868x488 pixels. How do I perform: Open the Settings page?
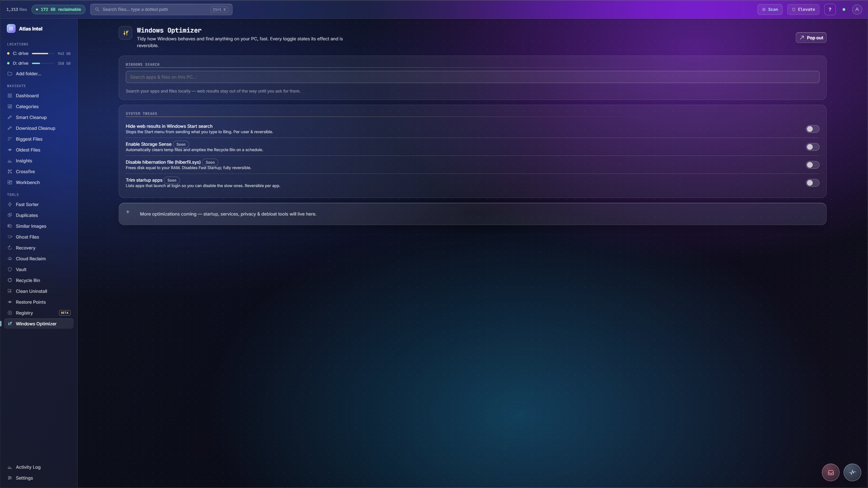coord(39,478)
